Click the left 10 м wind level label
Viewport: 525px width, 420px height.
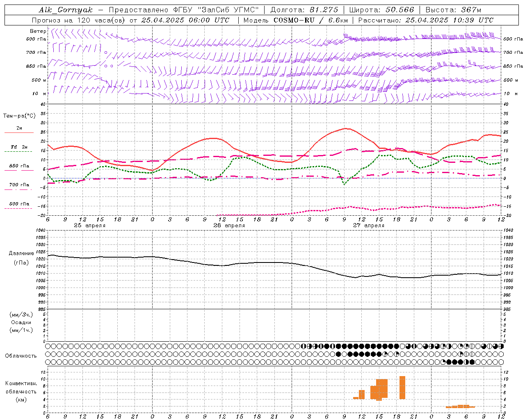pyautogui.click(x=39, y=94)
